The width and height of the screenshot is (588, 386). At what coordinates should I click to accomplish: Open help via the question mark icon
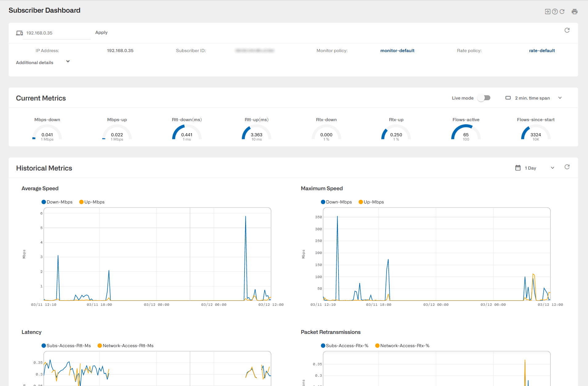tap(555, 11)
